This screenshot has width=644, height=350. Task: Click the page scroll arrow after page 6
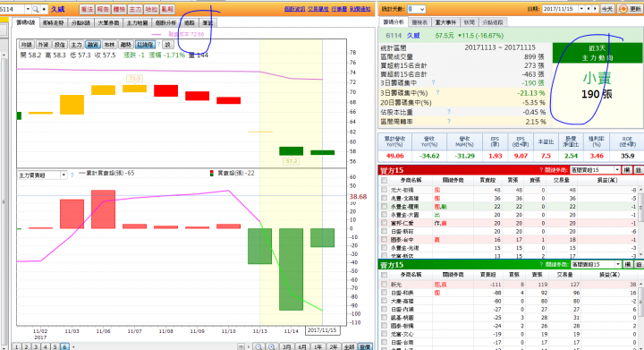pyautogui.click(x=73, y=347)
